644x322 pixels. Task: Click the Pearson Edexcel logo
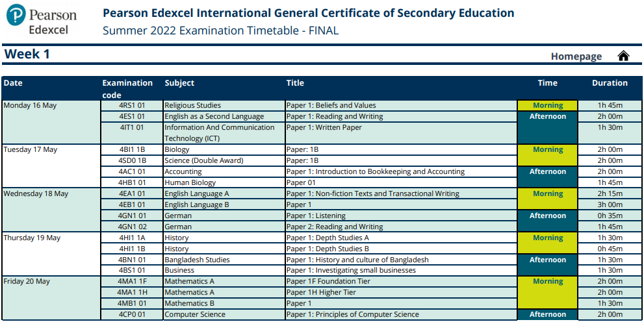tap(42, 19)
